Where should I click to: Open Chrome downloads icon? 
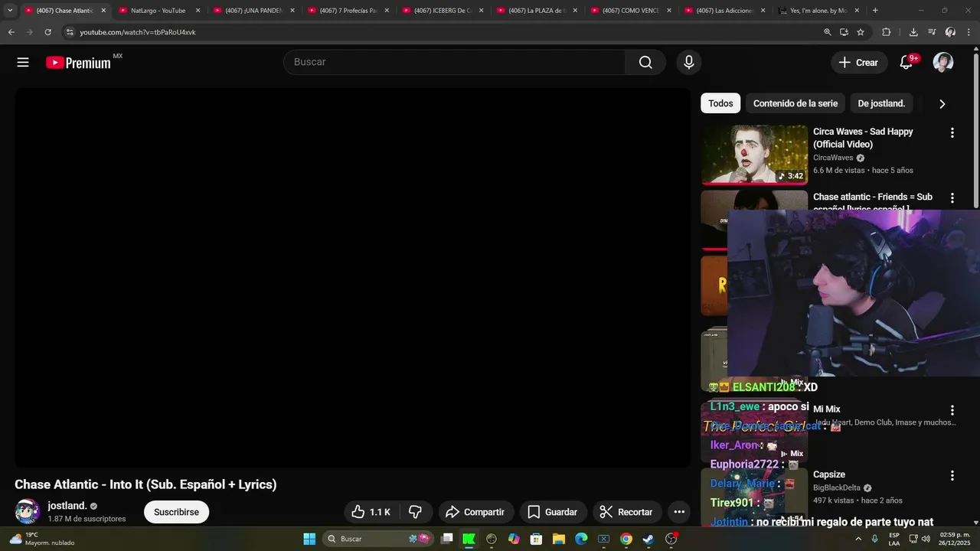coord(913,32)
